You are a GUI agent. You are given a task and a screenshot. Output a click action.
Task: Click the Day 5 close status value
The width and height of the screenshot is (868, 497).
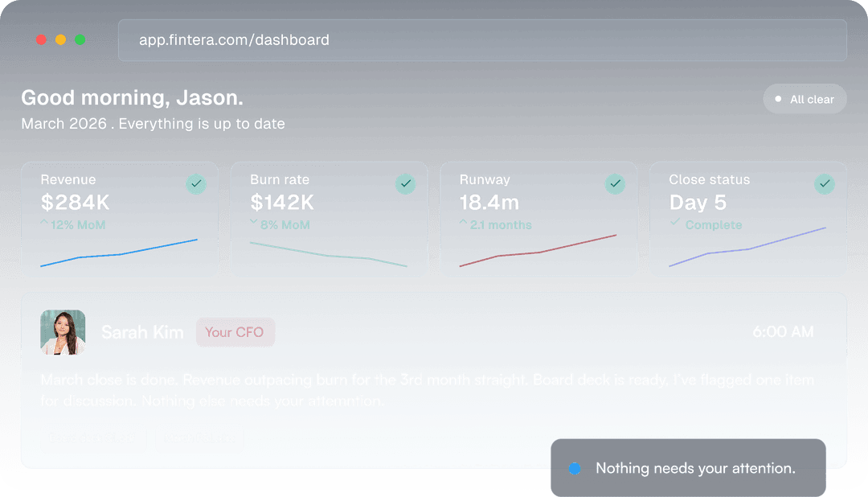(x=698, y=203)
